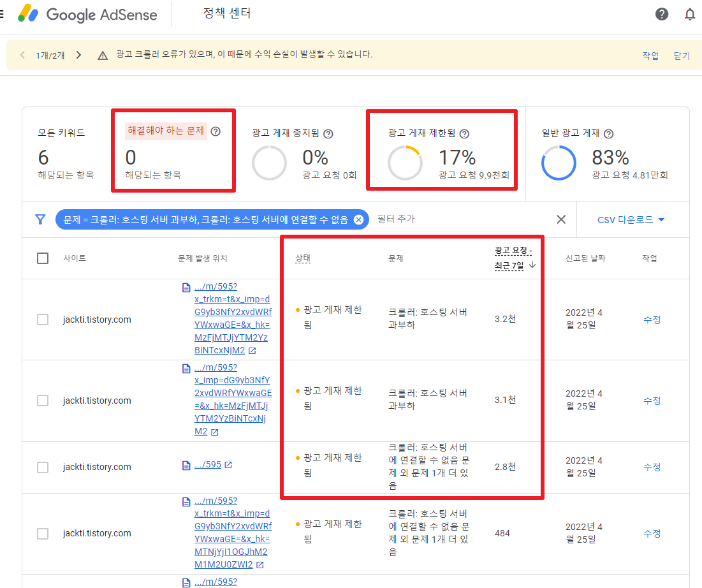This screenshot has height=588, width=702.
Task: Open external link icon in 3.1천 row
Action: (215, 432)
